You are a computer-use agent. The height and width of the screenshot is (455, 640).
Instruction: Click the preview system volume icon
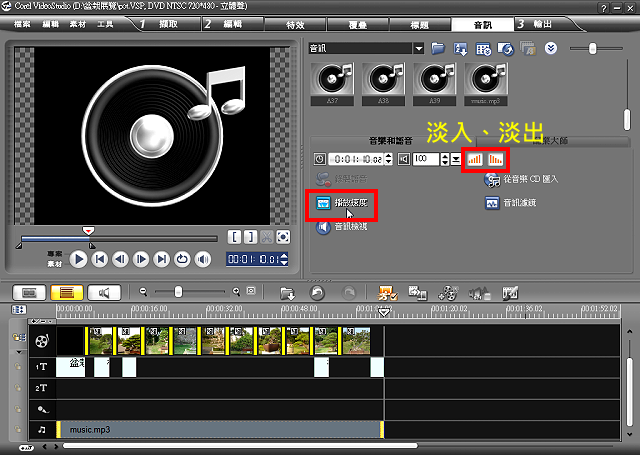[203, 259]
